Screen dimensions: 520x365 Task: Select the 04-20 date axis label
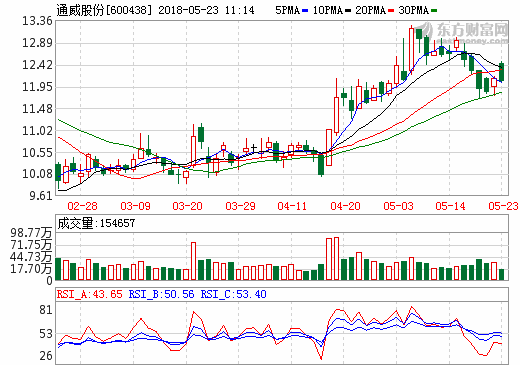tap(345, 206)
